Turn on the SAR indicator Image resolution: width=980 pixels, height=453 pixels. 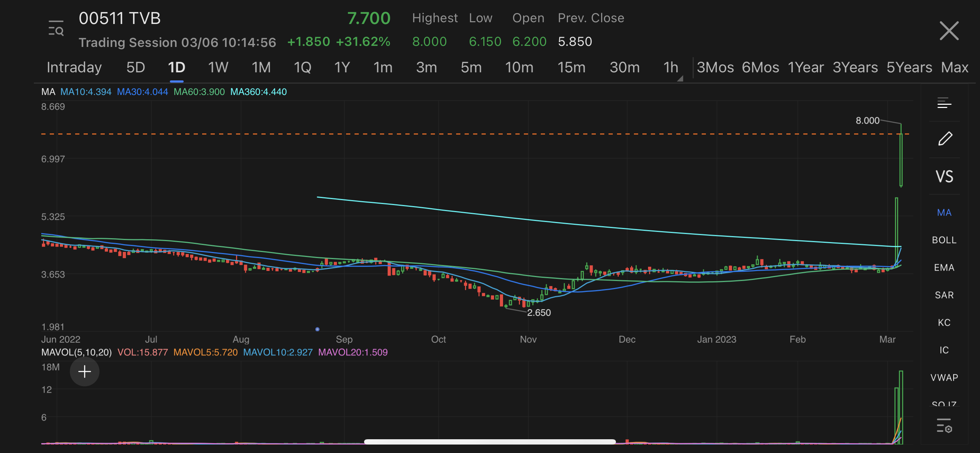pyautogui.click(x=944, y=295)
